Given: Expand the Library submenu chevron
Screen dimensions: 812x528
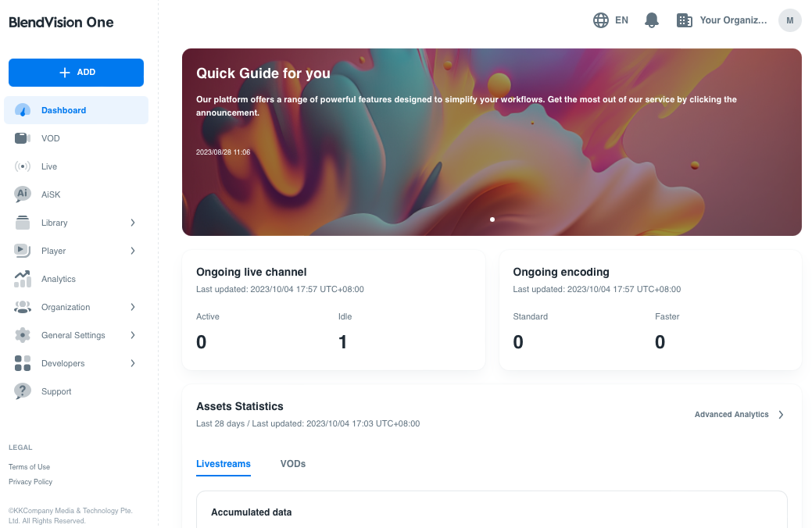Looking at the screenshot, I should point(133,223).
